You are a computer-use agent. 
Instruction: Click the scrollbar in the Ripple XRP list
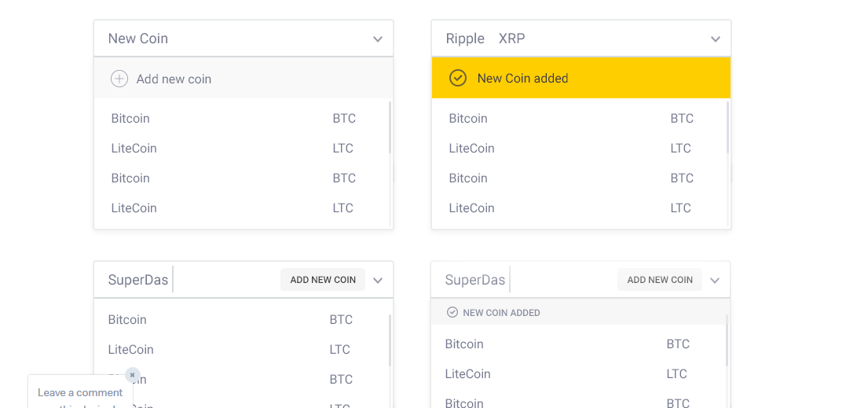pos(727,127)
